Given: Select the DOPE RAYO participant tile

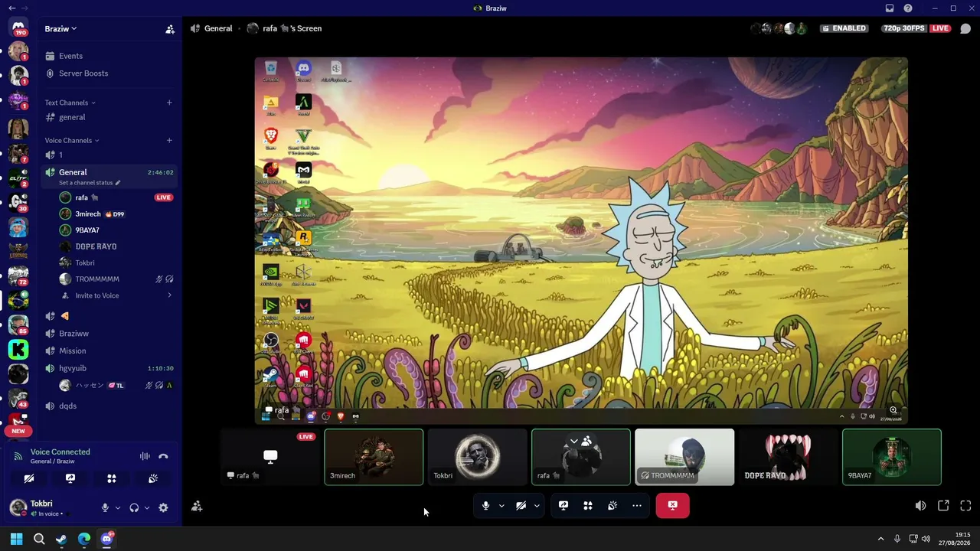Looking at the screenshot, I should click(x=788, y=457).
